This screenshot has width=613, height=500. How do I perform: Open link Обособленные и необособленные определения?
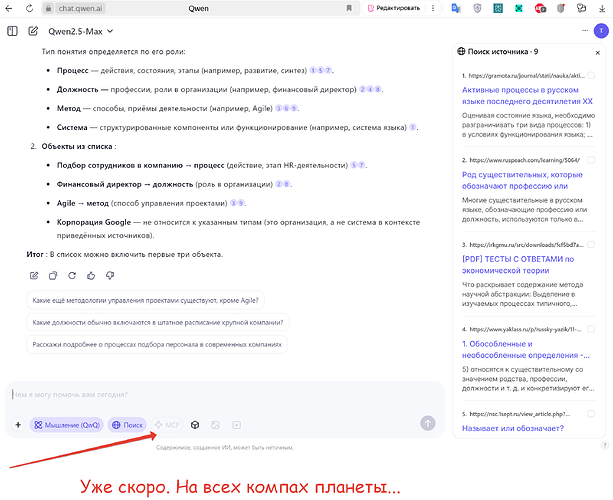(526, 349)
